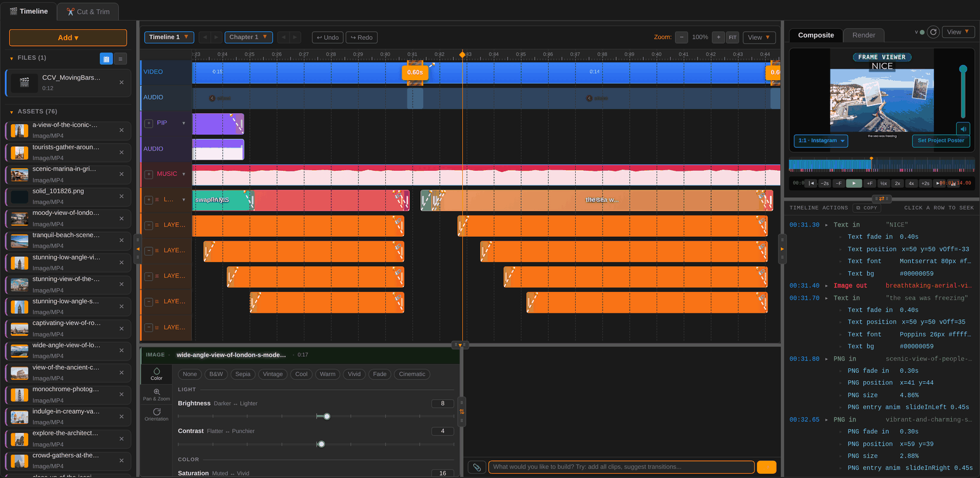Open the Timeline 1 dropdown
Viewport: 980px width, 478px height.
point(169,37)
